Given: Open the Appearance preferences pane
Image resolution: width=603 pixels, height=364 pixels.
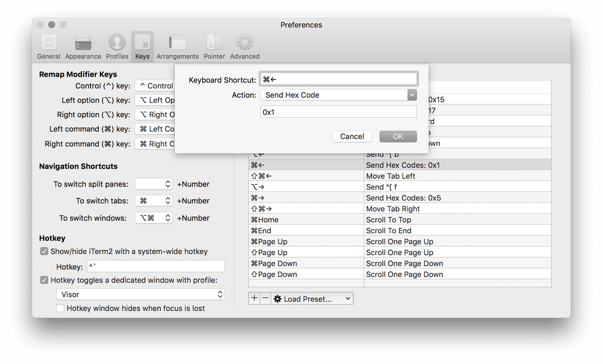Looking at the screenshot, I should 83,46.
